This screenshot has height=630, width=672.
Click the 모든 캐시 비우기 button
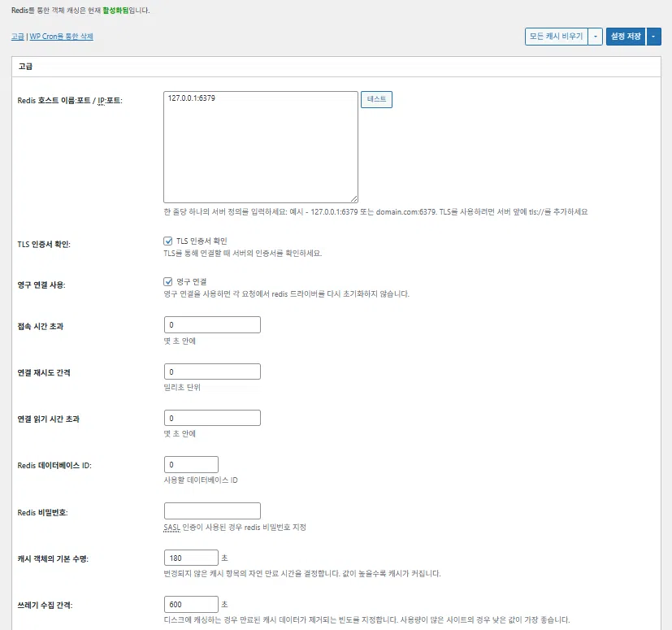(x=557, y=37)
